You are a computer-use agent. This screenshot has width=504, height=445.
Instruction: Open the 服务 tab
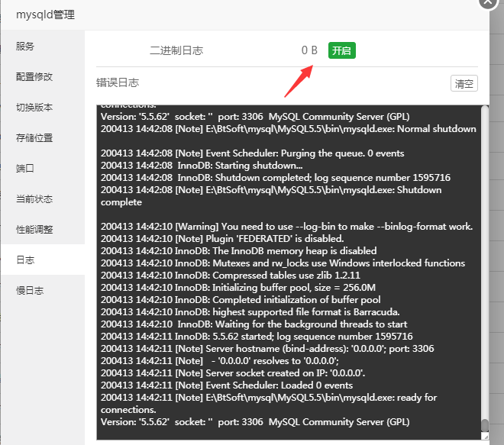tap(26, 47)
